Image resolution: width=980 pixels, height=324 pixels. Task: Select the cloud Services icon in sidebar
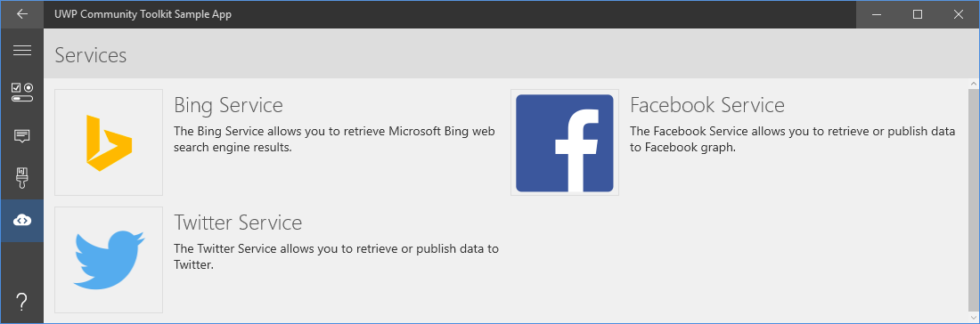[22, 221]
